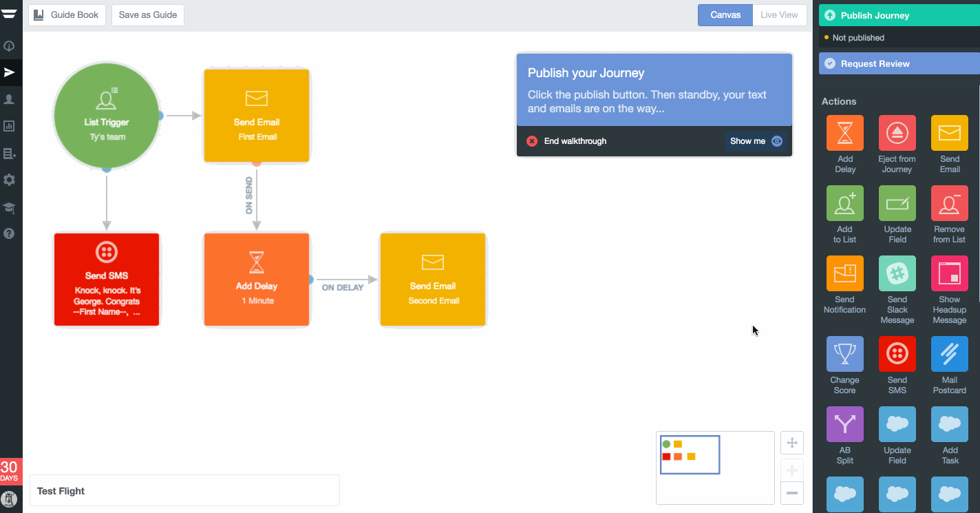Open the Add Delay 1 Minute node
Screen dimensions: 980x513
tap(257, 280)
